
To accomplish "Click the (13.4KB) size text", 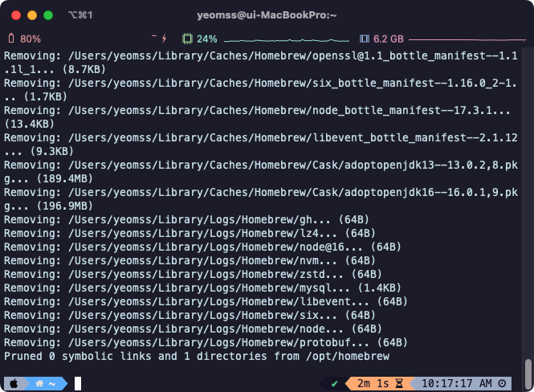I will tap(29, 124).
